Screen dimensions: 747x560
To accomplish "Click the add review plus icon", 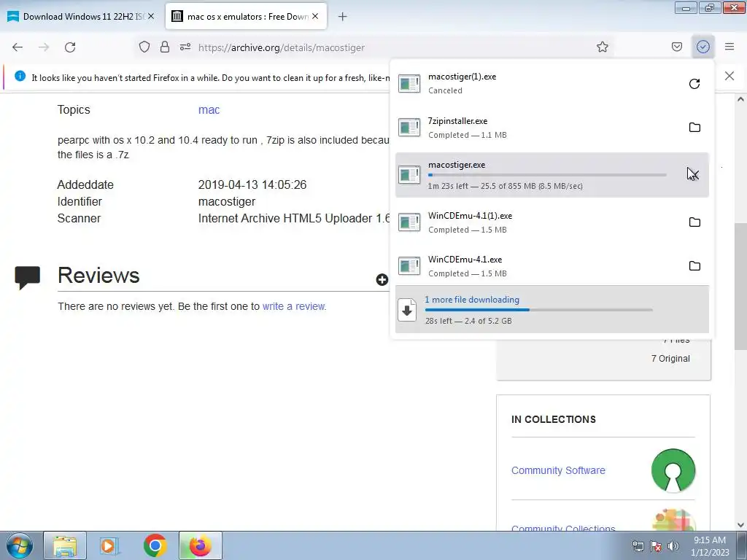I will tap(382, 279).
